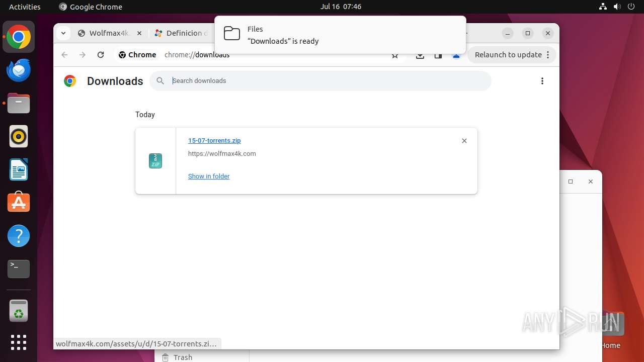The height and width of the screenshot is (362, 644).
Task: Maximize the background Files window
Action: point(571,182)
